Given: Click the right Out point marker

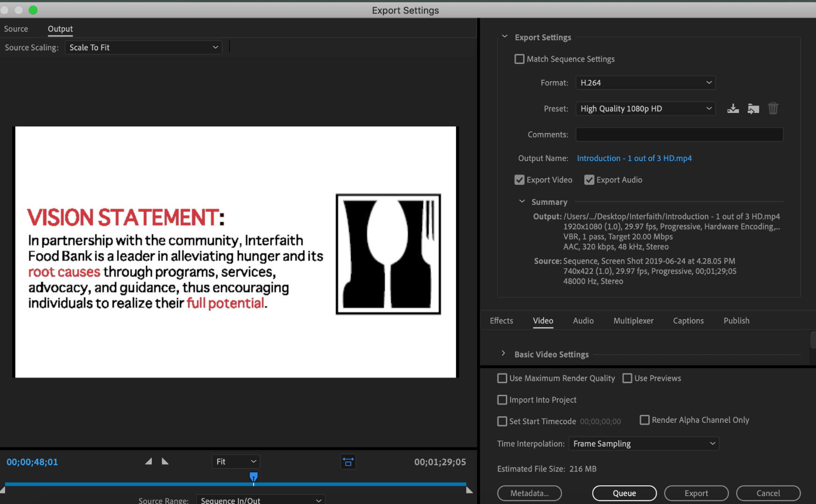Looking at the screenshot, I should pos(469,490).
